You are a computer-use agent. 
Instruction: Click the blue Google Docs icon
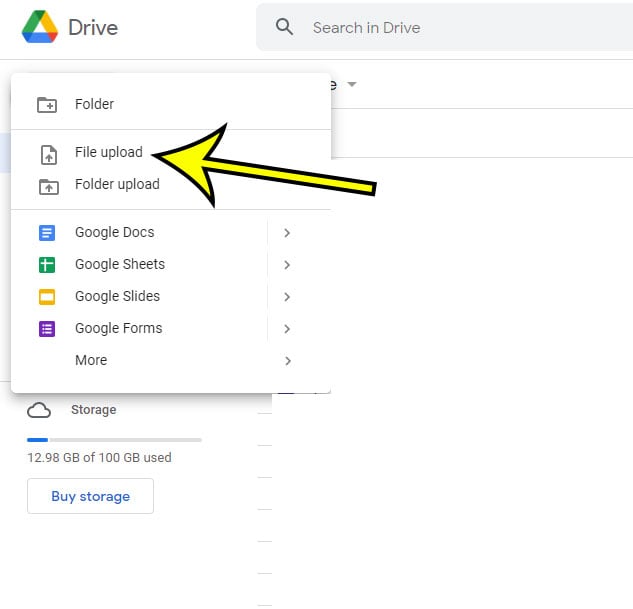tap(47, 233)
